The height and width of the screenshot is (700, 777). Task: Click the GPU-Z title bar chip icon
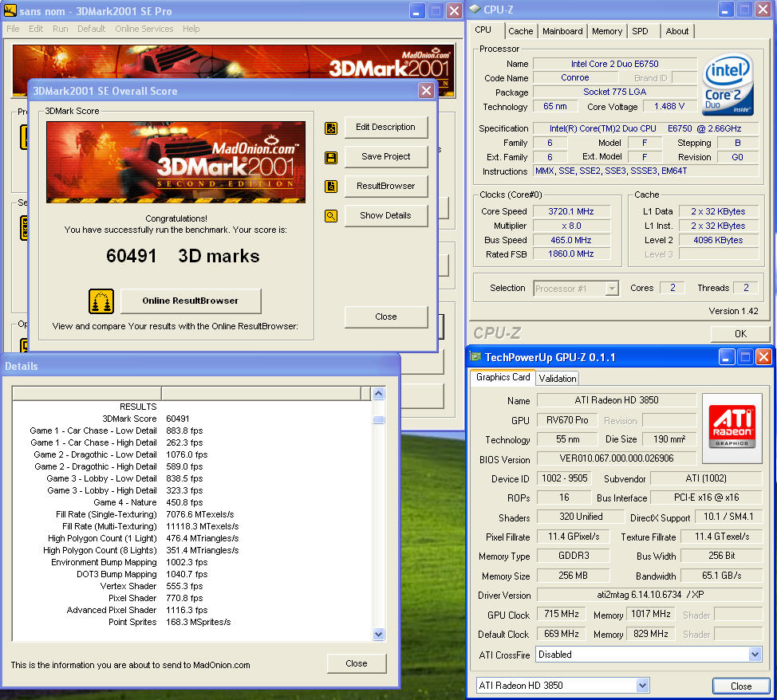tap(475, 356)
